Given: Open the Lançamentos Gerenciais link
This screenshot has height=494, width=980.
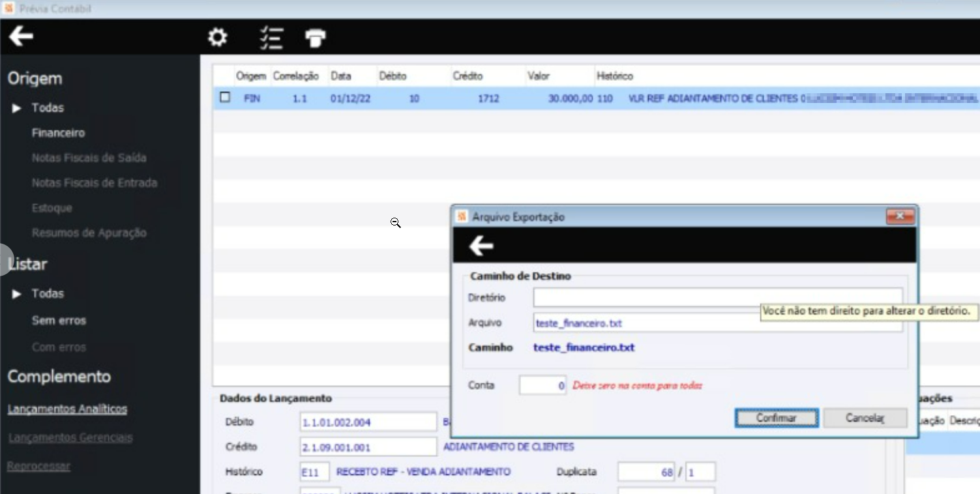Looking at the screenshot, I should tap(70, 438).
